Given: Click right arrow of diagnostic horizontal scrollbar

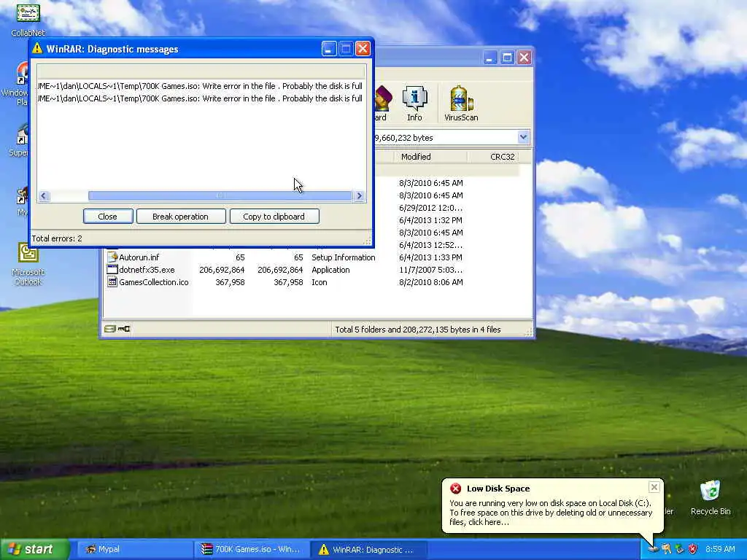Looking at the screenshot, I should click(x=359, y=195).
